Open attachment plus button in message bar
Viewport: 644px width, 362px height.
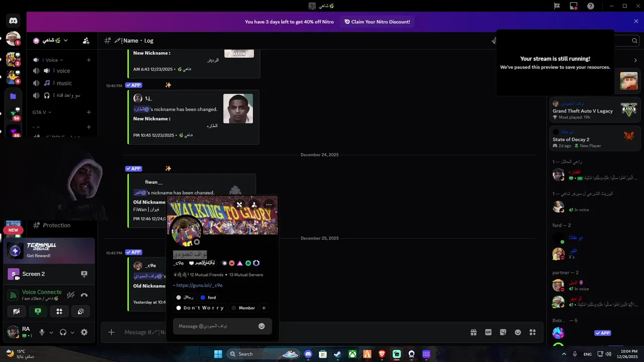111,332
